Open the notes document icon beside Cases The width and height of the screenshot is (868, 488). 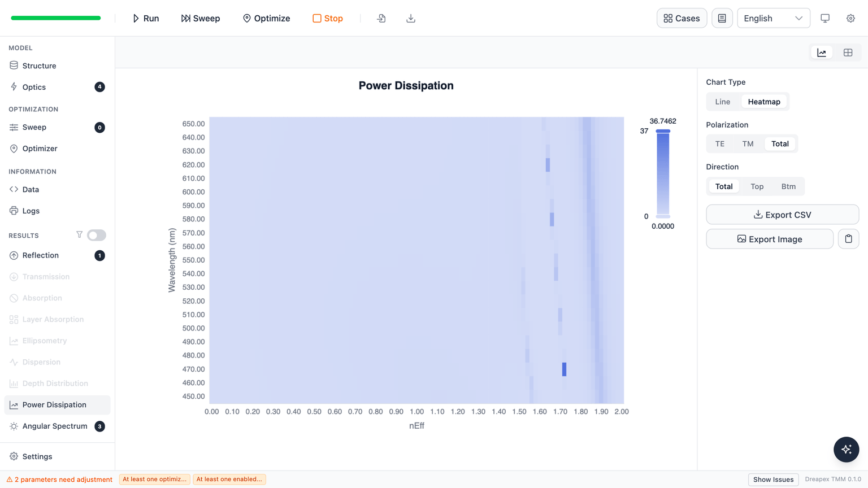(722, 18)
